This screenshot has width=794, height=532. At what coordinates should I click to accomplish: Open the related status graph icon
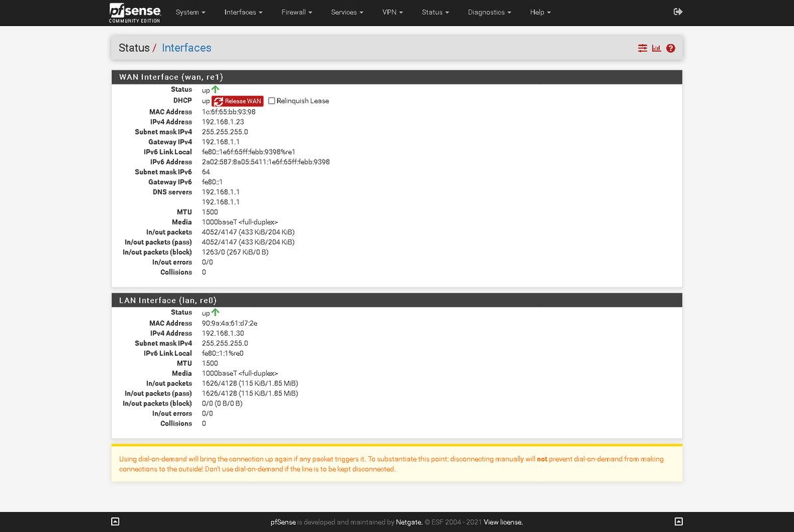tap(656, 48)
